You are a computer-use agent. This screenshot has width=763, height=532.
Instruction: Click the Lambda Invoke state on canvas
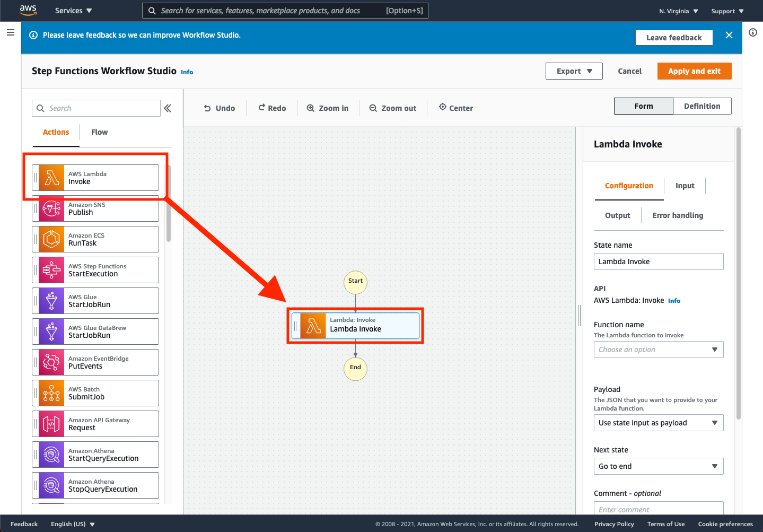[x=355, y=326]
